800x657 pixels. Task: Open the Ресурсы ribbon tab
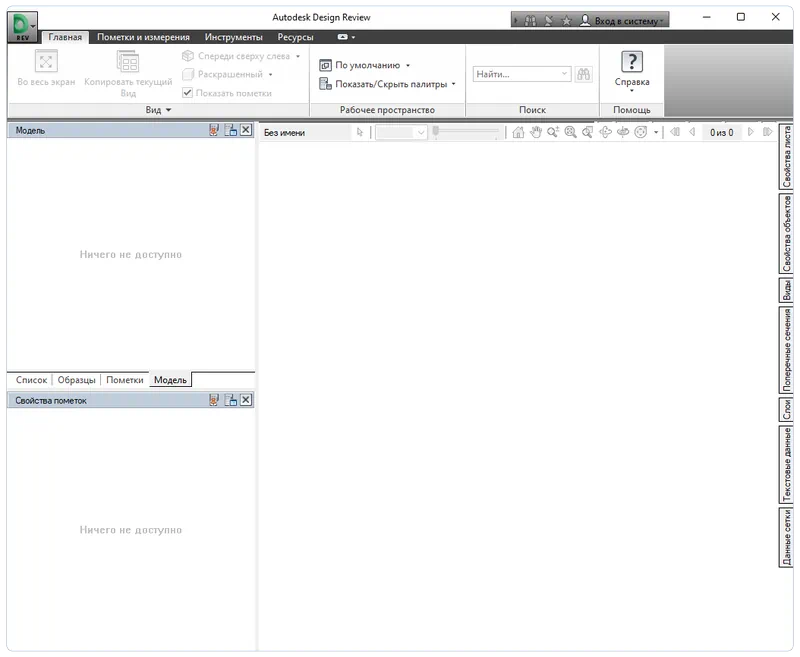click(x=295, y=37)
